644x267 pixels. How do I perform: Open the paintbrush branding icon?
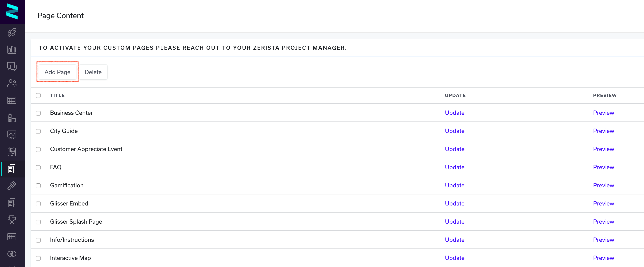tap(12, 186)
